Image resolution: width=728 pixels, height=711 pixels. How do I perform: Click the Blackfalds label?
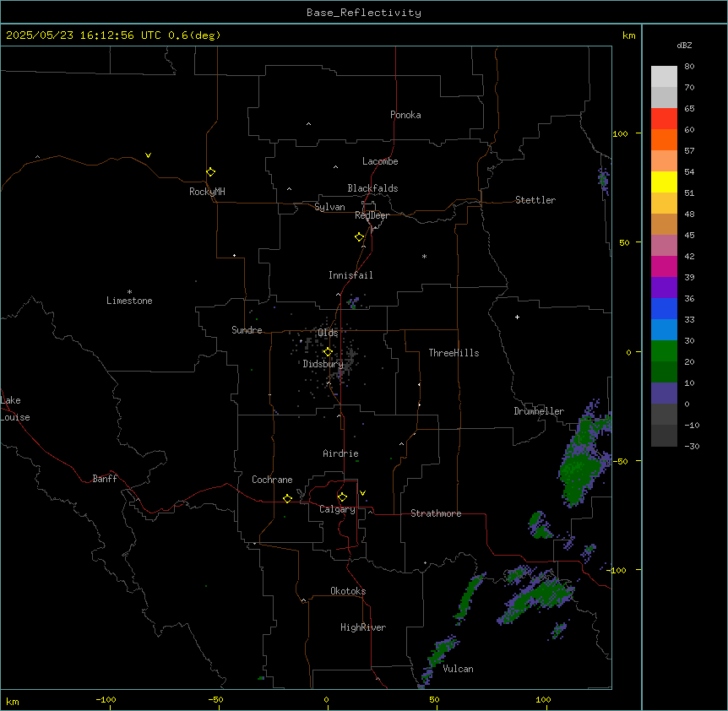tap(372, 188)
